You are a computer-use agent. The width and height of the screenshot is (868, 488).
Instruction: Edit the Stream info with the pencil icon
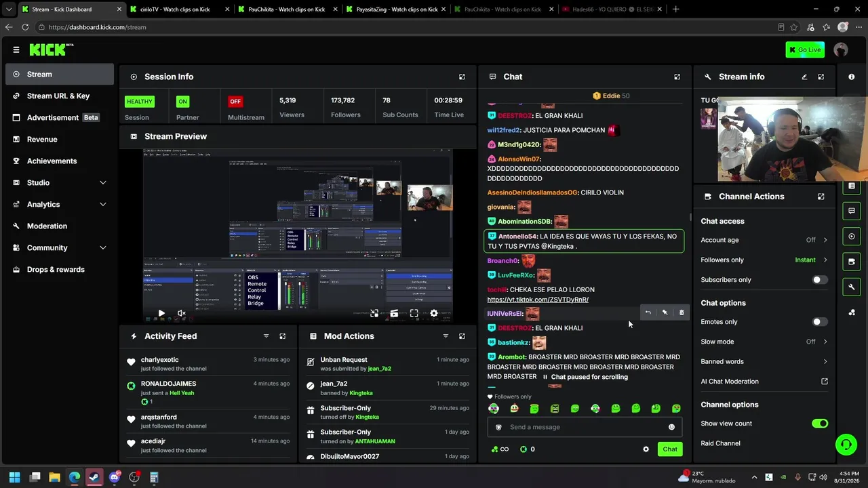pos(805,77)
